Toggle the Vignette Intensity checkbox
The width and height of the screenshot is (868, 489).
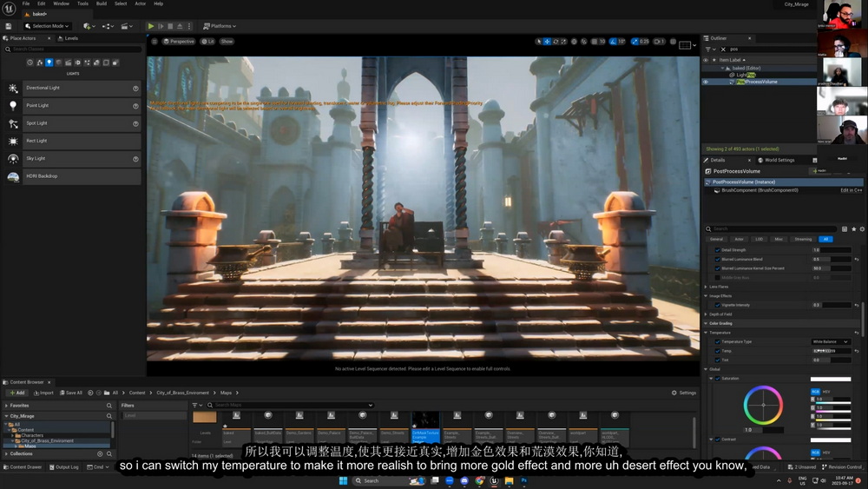(718, 305)
